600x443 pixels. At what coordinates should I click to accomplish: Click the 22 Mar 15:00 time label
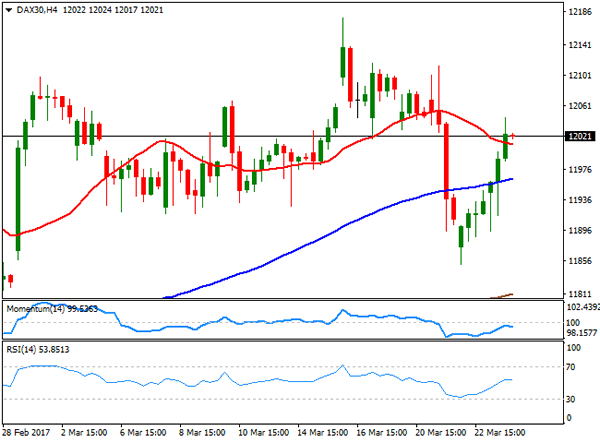tap(500, 433)
